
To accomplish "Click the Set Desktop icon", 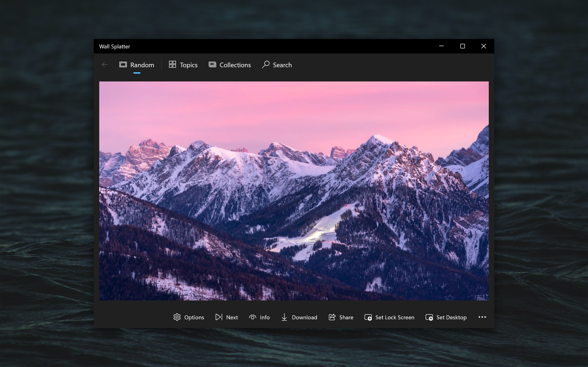I will point(429,317).
